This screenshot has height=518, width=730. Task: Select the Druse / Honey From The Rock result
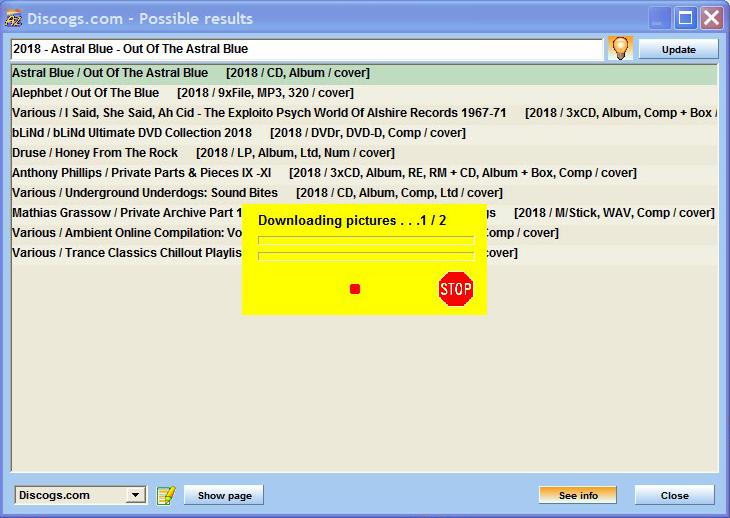(364, 153)
